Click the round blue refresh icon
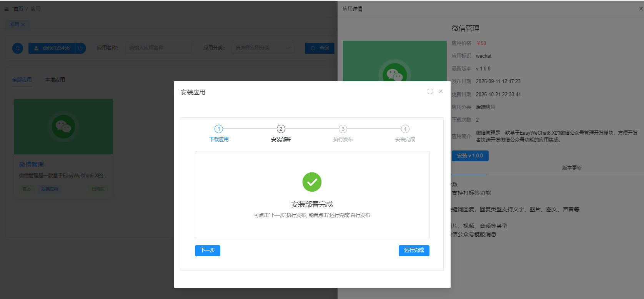The image size is (644, 299). [x=18, y=48]
